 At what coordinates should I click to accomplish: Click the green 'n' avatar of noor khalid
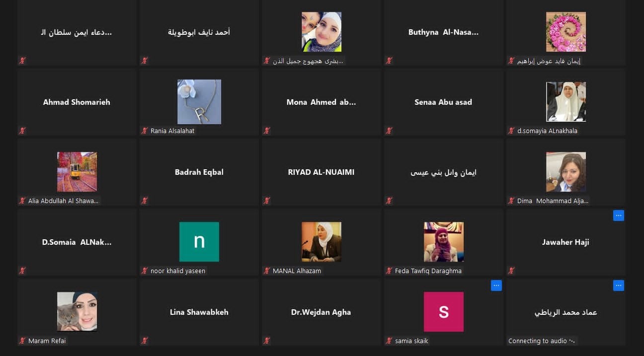(199, 242)
